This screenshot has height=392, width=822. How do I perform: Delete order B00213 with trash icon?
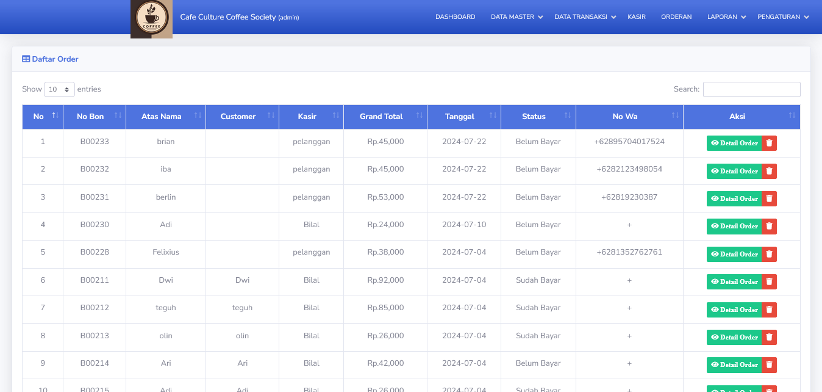[769, 337]
